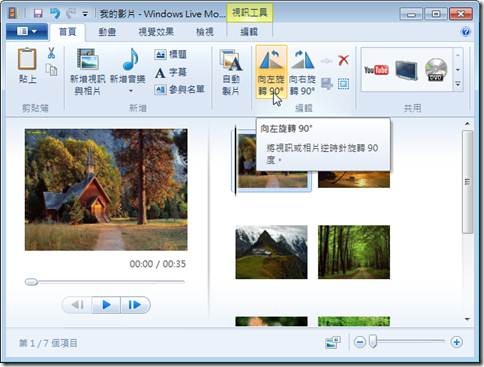484x367 pixels.
Task: Click the zoom in plus button
Action: [456, 342]
